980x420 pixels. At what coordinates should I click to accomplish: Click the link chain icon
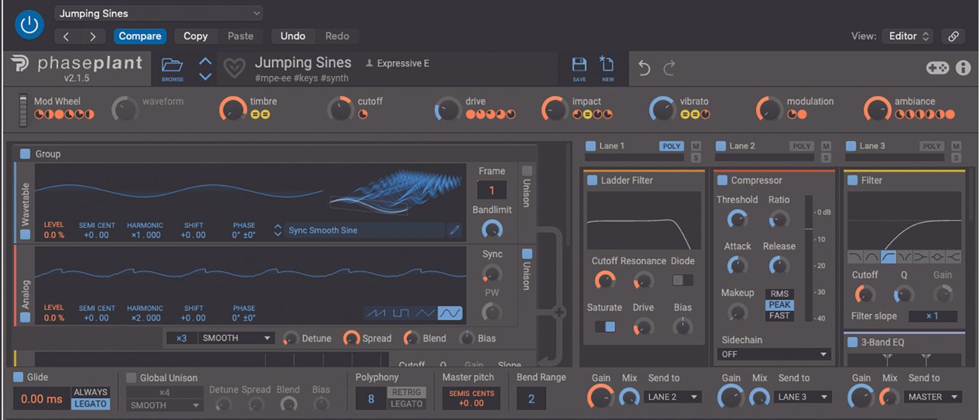(953, 36)
